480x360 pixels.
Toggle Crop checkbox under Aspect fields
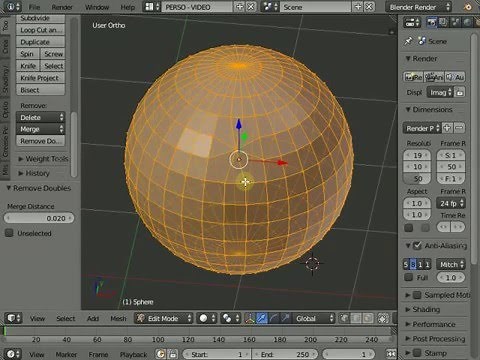(x=425, y=228)
